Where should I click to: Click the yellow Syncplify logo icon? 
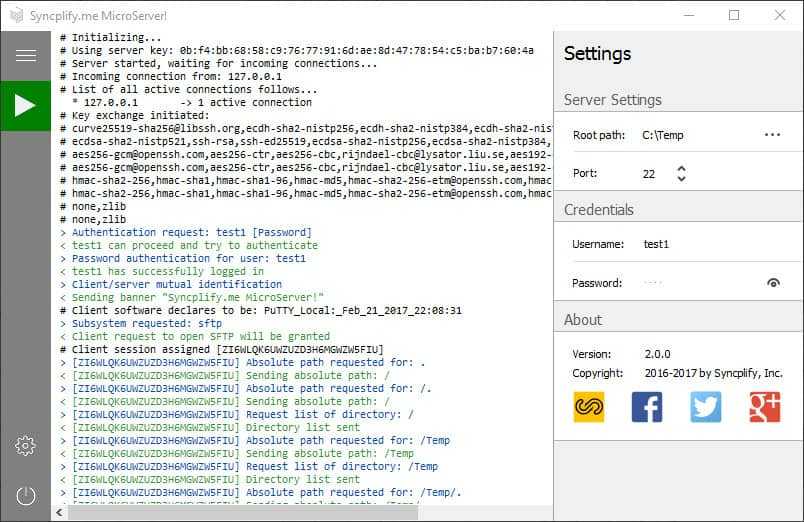pyautogui.click(x=589, y=406)
